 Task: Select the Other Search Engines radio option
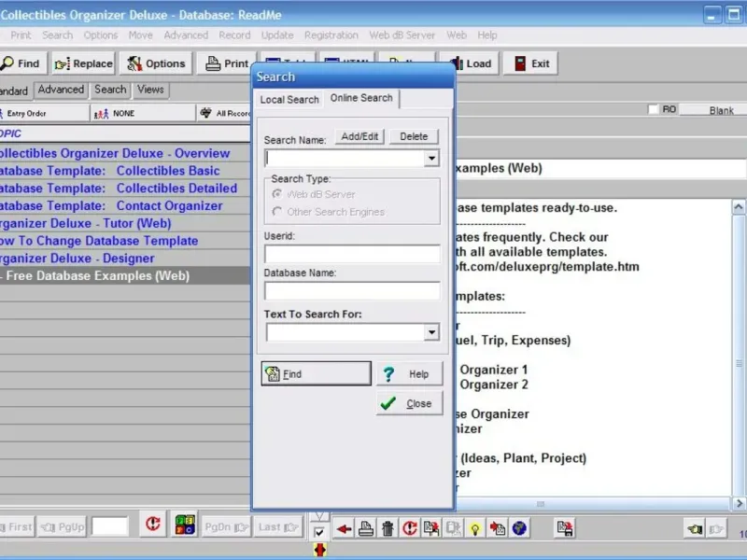coord(276,212)
